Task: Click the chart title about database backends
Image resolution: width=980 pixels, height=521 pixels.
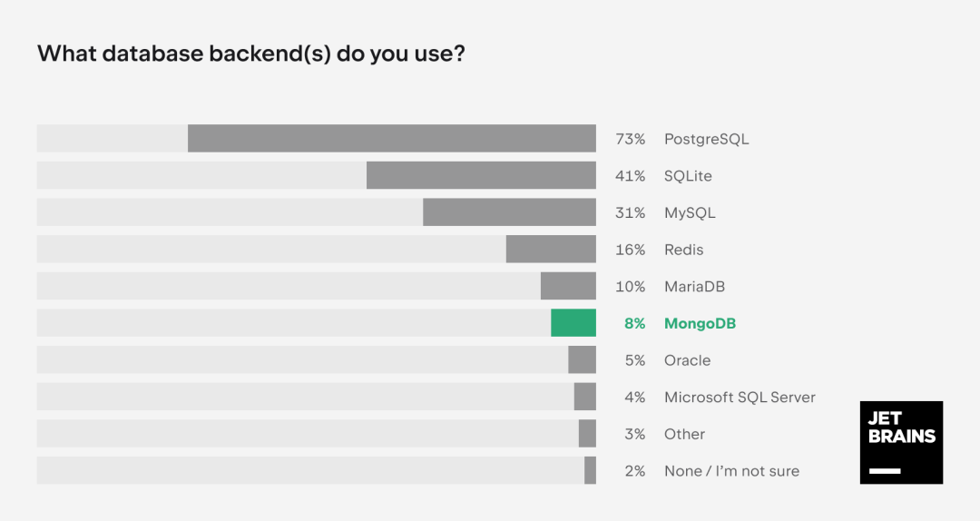Action: (251, 54)
